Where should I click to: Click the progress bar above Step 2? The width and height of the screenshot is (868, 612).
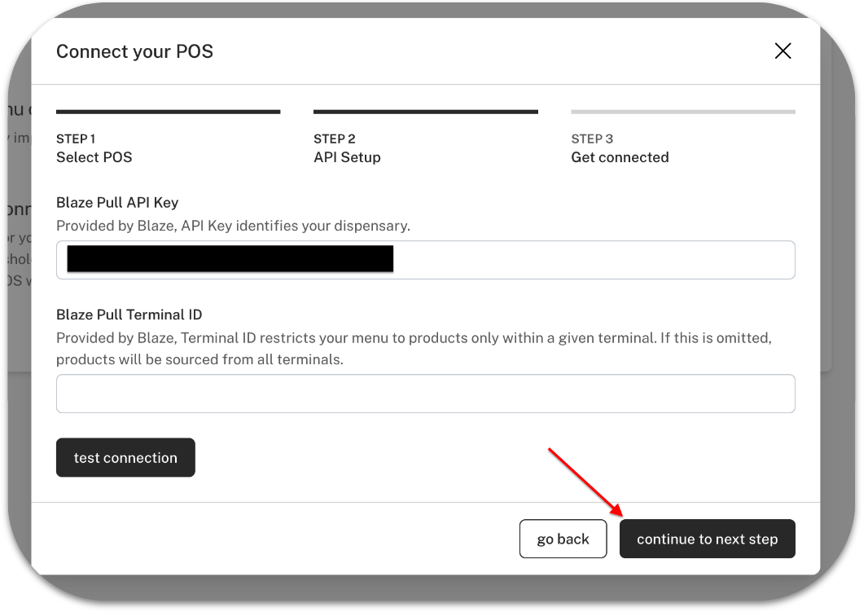click(x=425, y=112)
